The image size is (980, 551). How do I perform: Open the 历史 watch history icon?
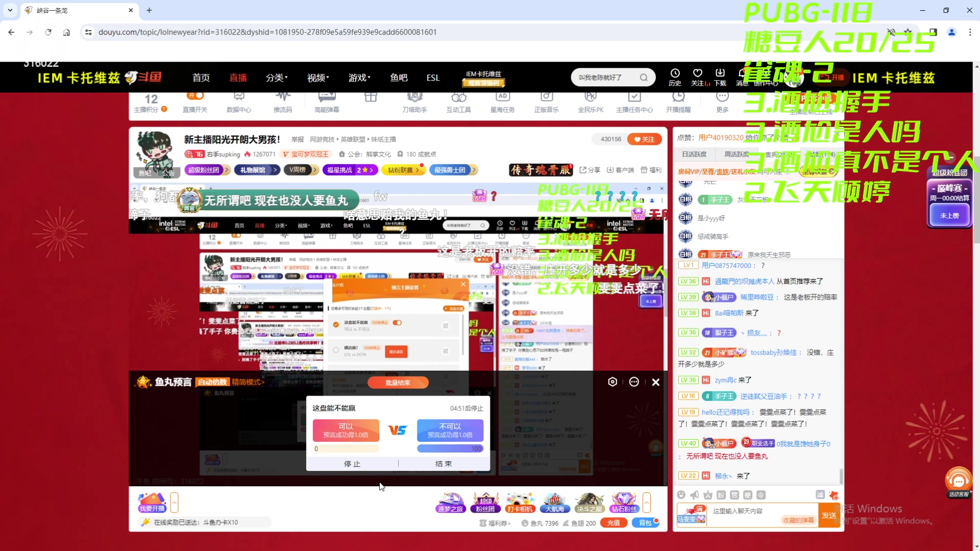click(x=675, y=77)
